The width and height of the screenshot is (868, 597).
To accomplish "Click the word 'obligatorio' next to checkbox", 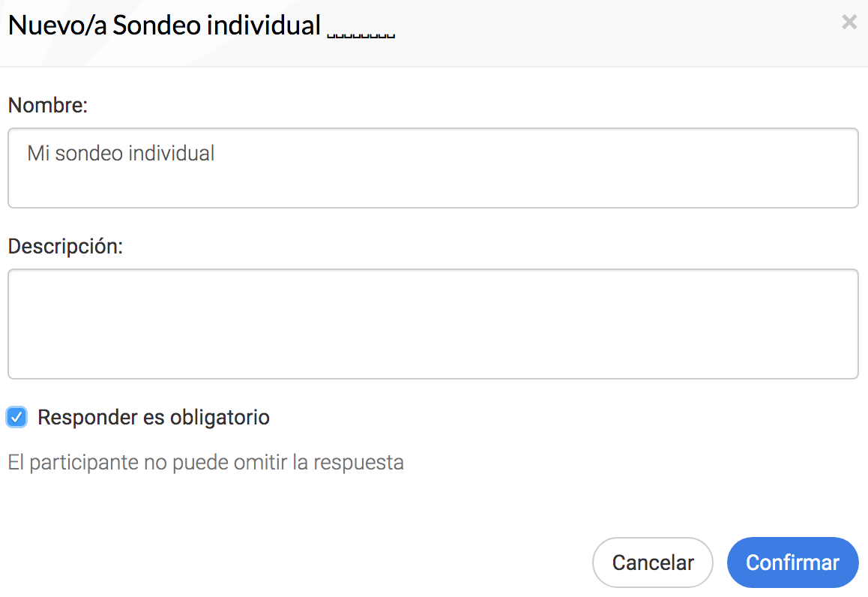I will click(220, 418).
